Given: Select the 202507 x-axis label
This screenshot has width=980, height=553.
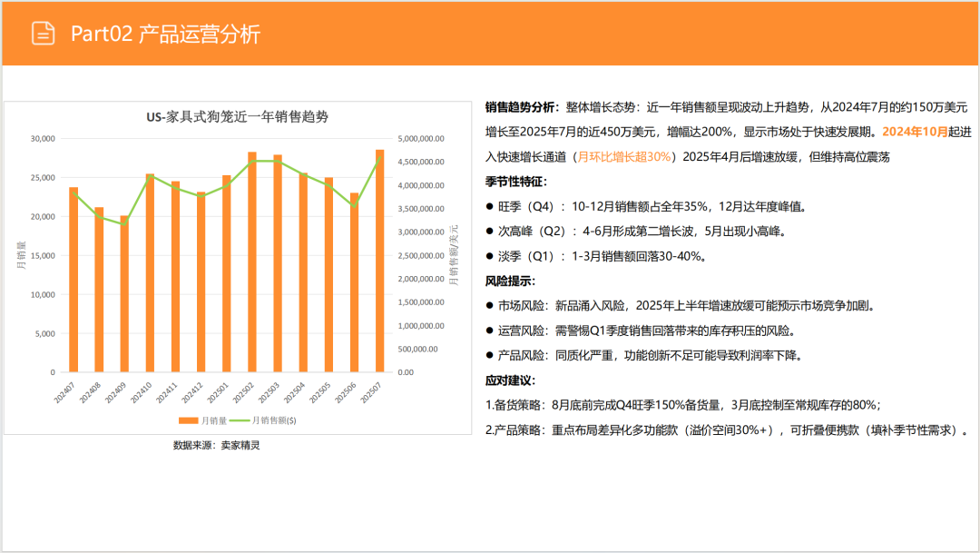Looking at the screenshot, I should (370, 393).
